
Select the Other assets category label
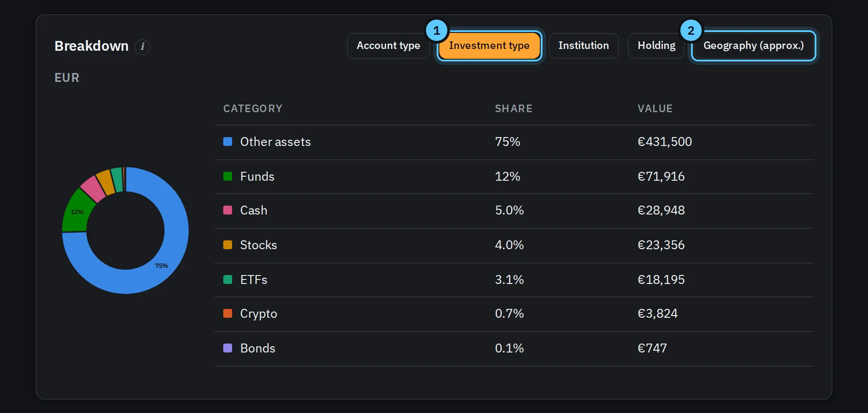coord(275,142)
